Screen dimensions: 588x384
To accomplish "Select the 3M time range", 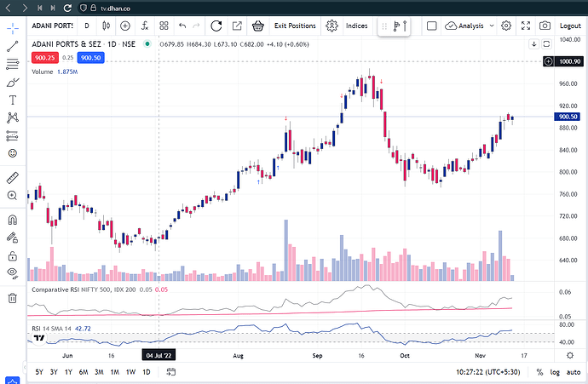I will (x=99, y=372).
